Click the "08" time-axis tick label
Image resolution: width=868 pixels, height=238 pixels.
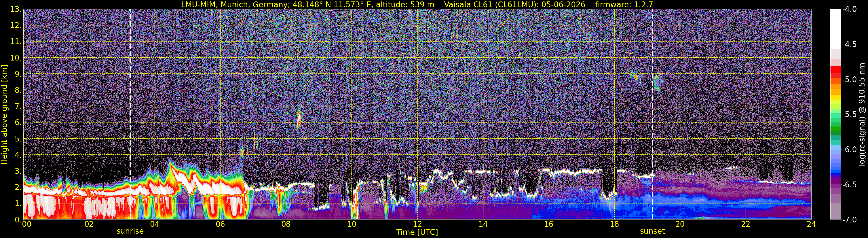[x=286, y=224]
